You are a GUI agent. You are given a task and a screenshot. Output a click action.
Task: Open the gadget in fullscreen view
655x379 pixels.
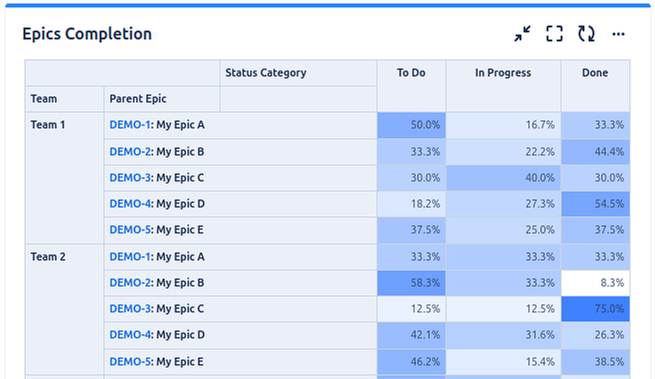tap(554, 34)
